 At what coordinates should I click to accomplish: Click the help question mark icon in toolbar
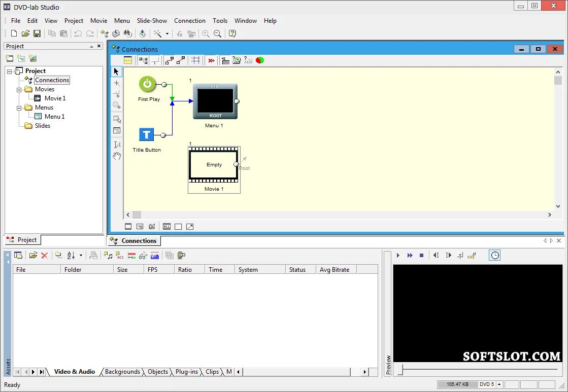point(232,33)
